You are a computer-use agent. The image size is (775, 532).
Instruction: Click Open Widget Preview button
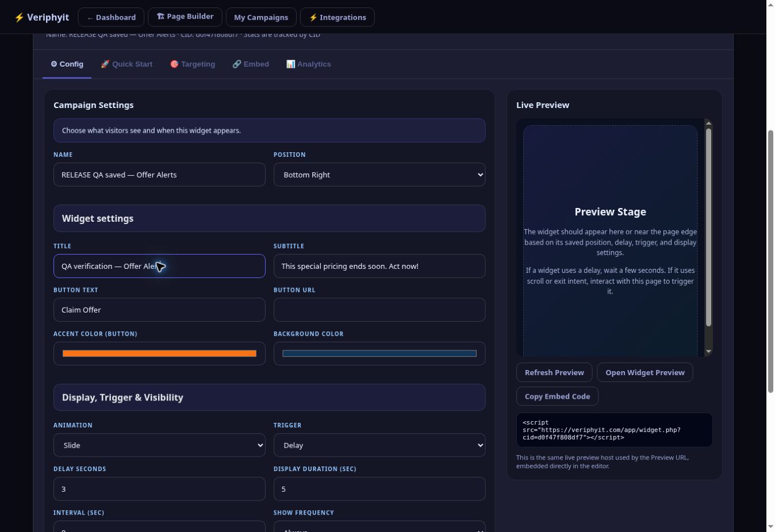tap(645, 372)
